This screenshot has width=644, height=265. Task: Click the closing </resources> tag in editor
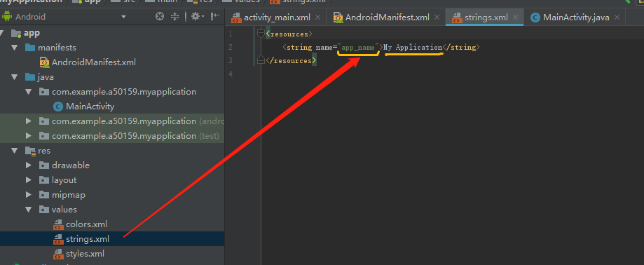click(x=291, y=60)
